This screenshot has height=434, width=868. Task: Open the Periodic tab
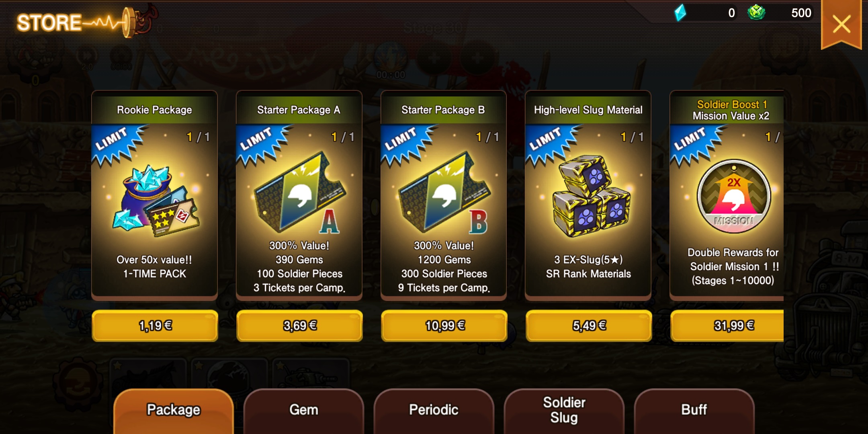pyautogui.click(x=434, y=411)
